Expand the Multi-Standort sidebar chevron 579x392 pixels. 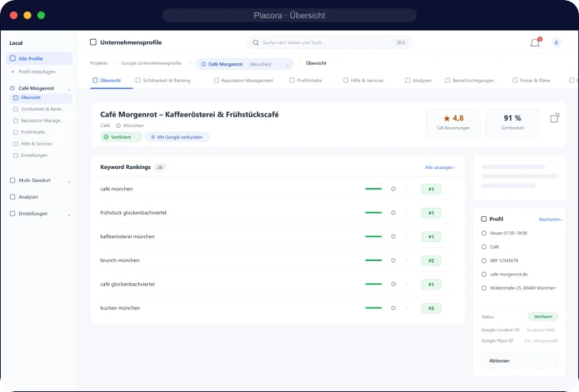[x=69, y=182]
